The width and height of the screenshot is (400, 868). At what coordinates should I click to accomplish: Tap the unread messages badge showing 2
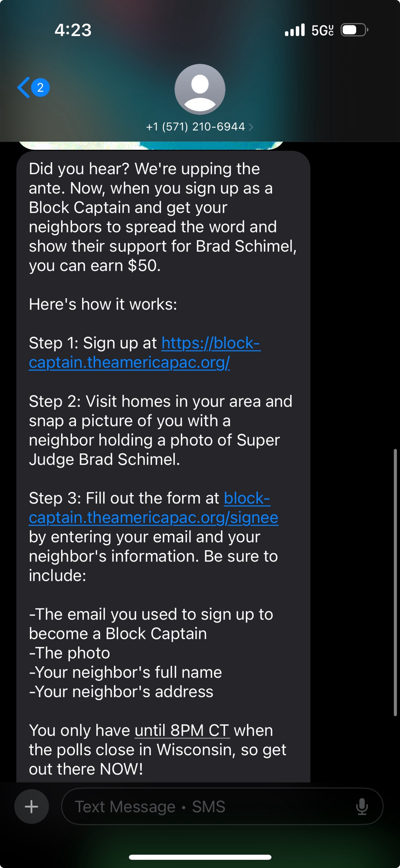point(40,88)
